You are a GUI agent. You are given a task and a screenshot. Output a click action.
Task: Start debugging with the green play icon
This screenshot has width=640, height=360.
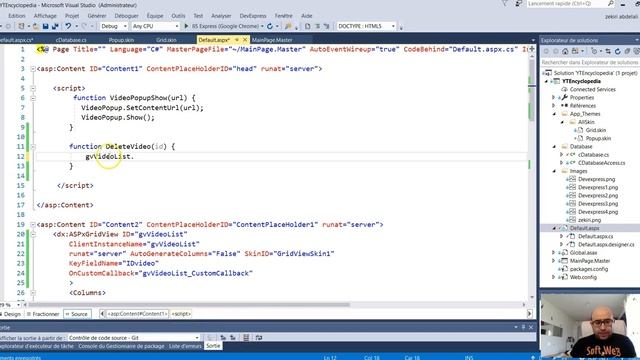pos(186,26)
